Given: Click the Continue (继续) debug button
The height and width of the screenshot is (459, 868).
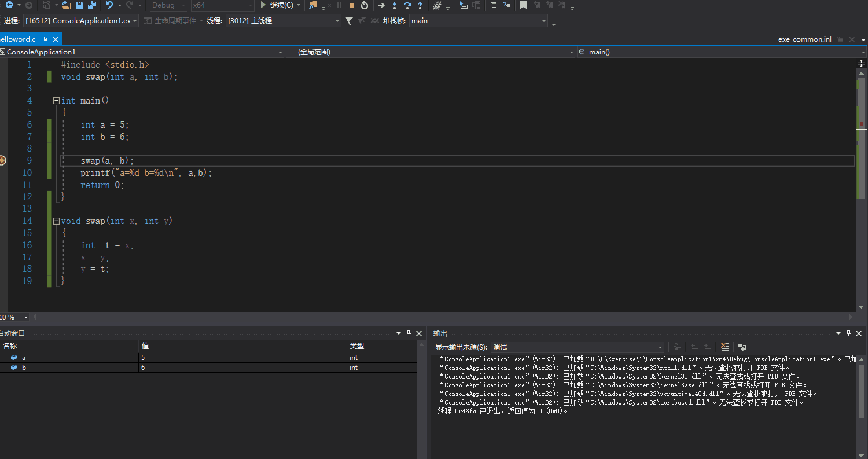Looking at the screenshot, I should tap(277, 5).
